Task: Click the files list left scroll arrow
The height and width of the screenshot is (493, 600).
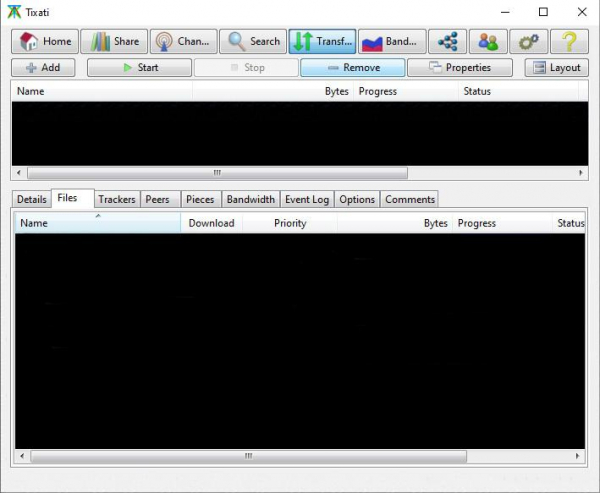Action: (22, 456)
